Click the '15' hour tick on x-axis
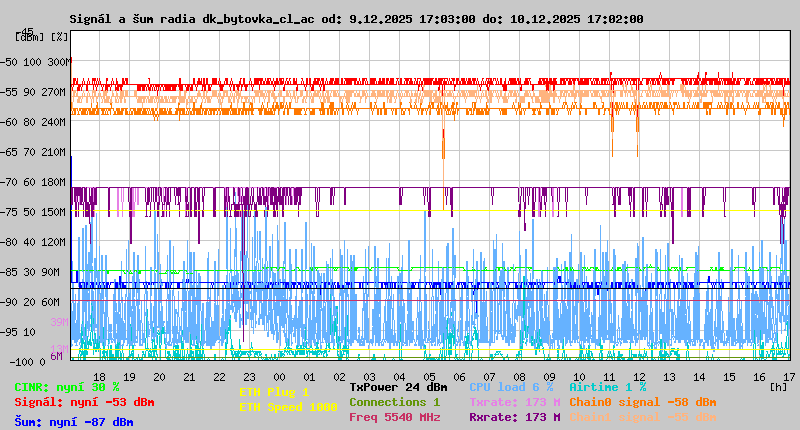This screenshot has height=430, width=800. [x=730, y=377]
